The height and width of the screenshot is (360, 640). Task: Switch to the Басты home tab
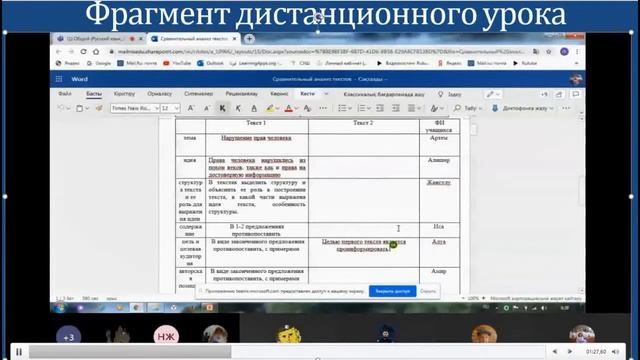click(x=94, y=94)
